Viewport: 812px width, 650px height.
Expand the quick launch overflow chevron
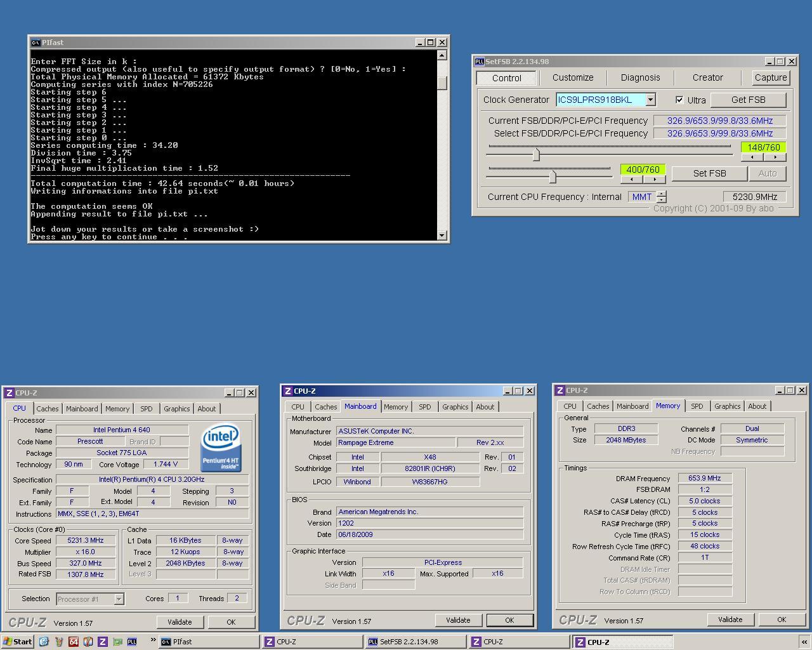pos(153,640)
